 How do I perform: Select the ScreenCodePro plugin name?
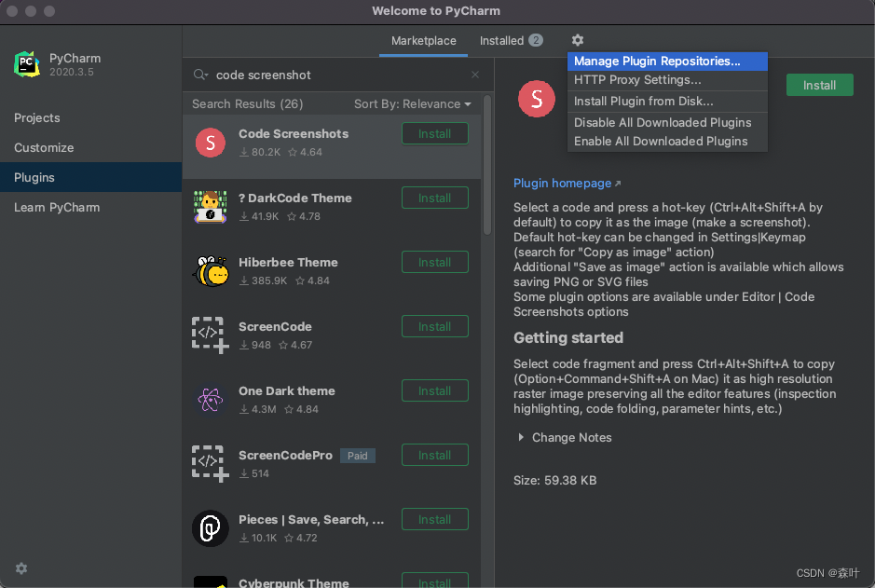pos(285,456)
